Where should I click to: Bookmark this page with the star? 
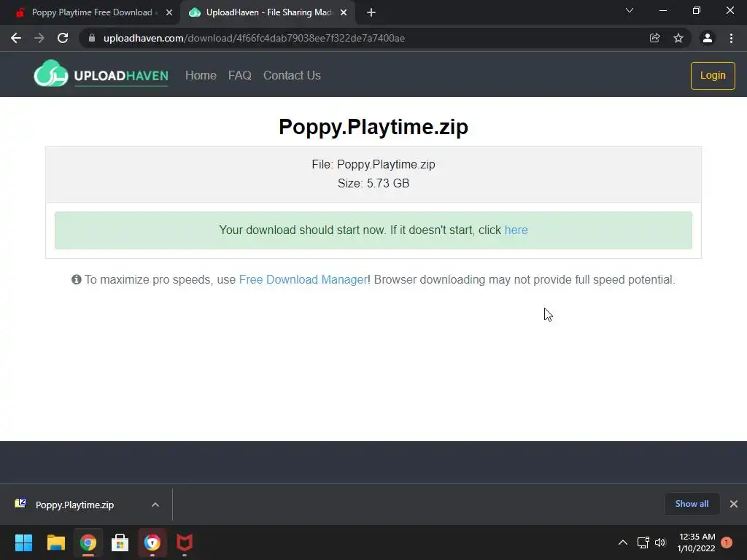[678, 38]
